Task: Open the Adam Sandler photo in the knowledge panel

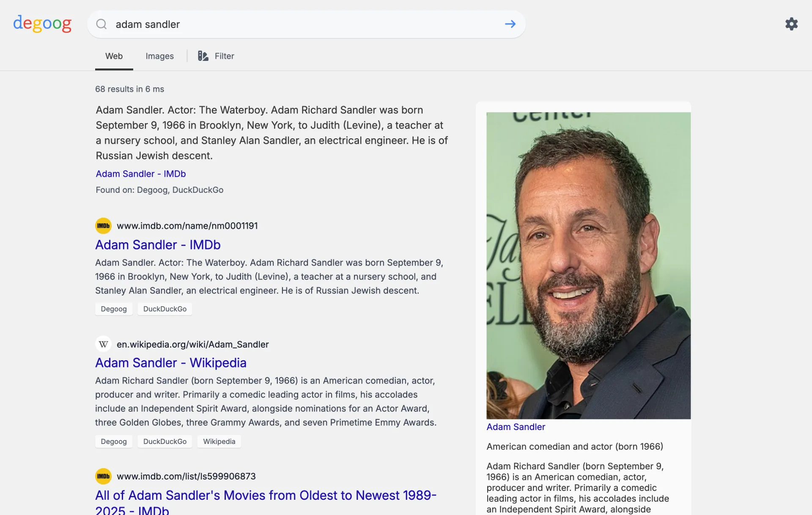Action: click(x=588, y=266)
